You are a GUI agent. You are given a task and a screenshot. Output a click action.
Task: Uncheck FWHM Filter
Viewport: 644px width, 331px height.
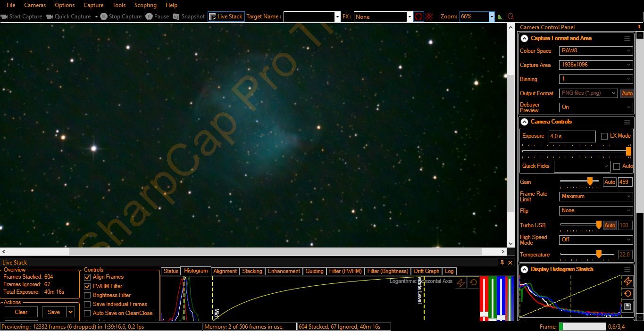pos(87,286)
